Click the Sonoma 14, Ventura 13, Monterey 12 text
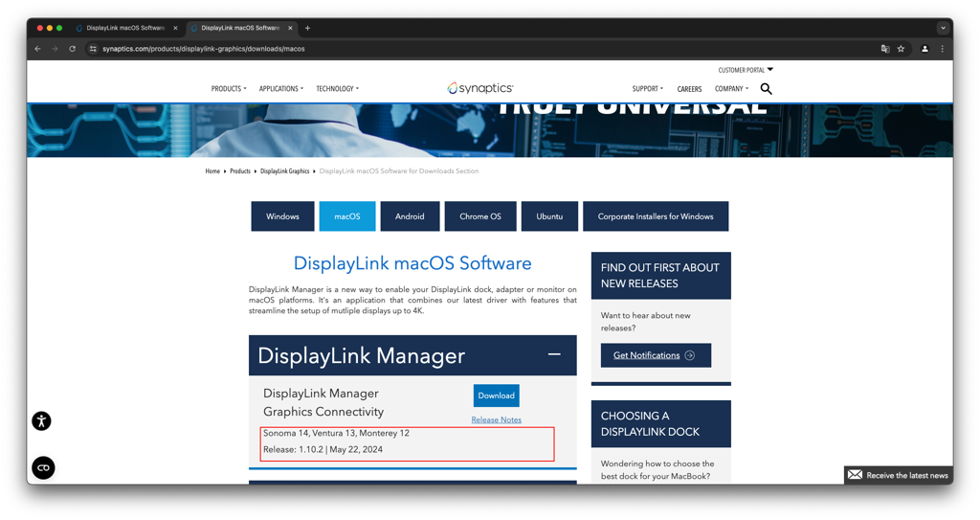This screenshot has width=980, height=520. click(x=336, y=433)
